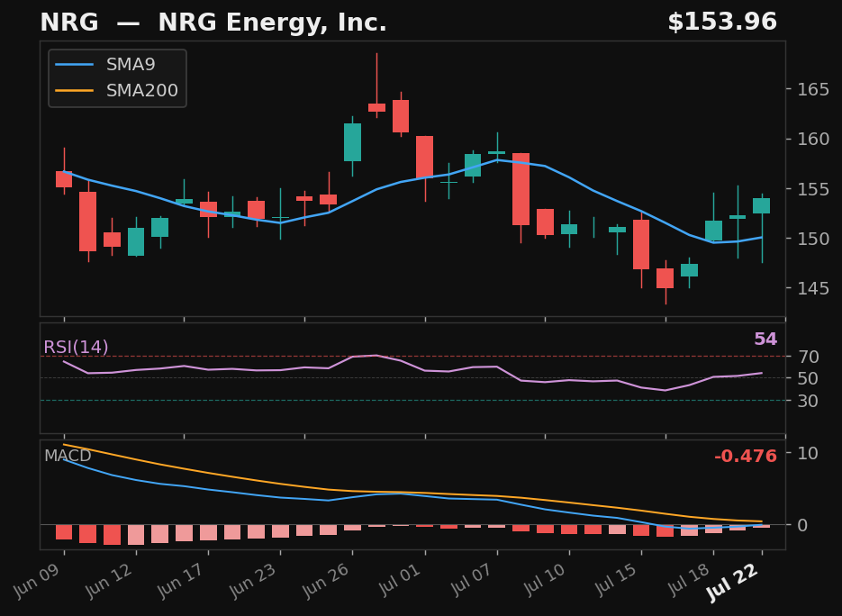Click the blue SMA9 legend line swatch
Viewport: 842px width, 616px height.
click(x=74, y=65)
